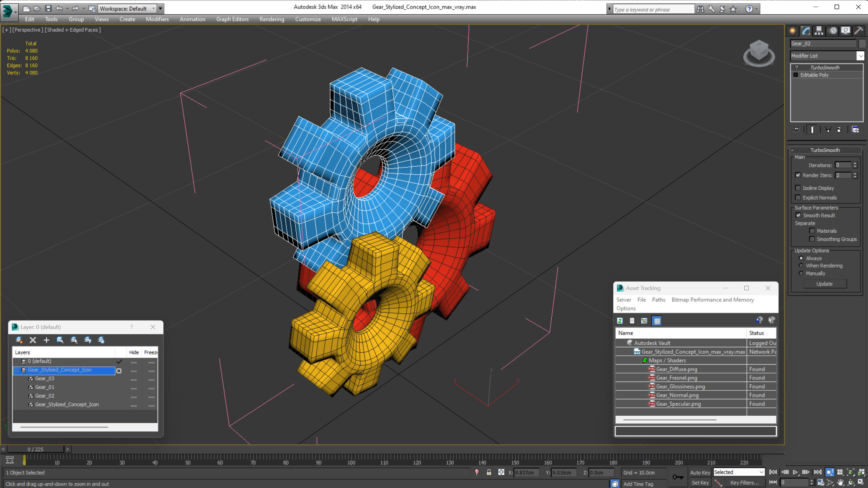The image size is (868, 488).
Task: Click the Update button in TurboSmooth
Action: 824,284
